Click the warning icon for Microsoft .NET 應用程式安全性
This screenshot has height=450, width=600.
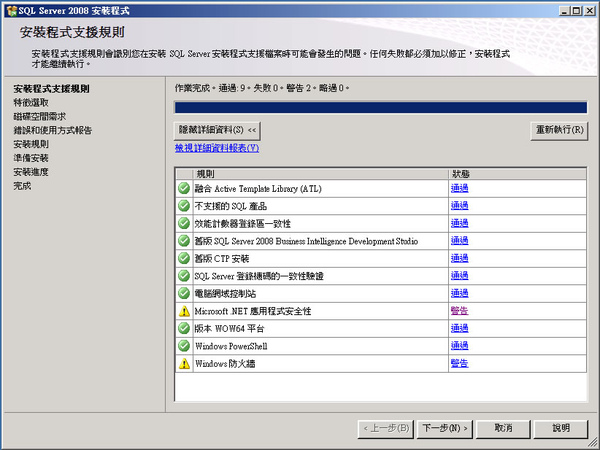[x=184, y=311]
